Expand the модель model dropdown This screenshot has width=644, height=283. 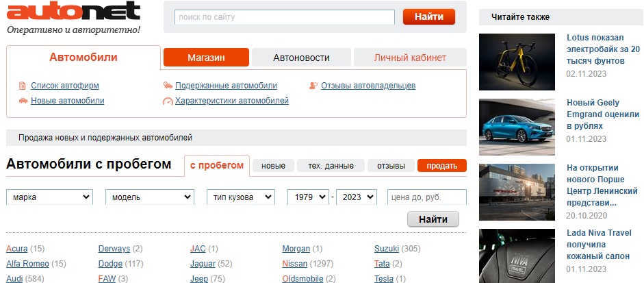(x=150, y=197)
